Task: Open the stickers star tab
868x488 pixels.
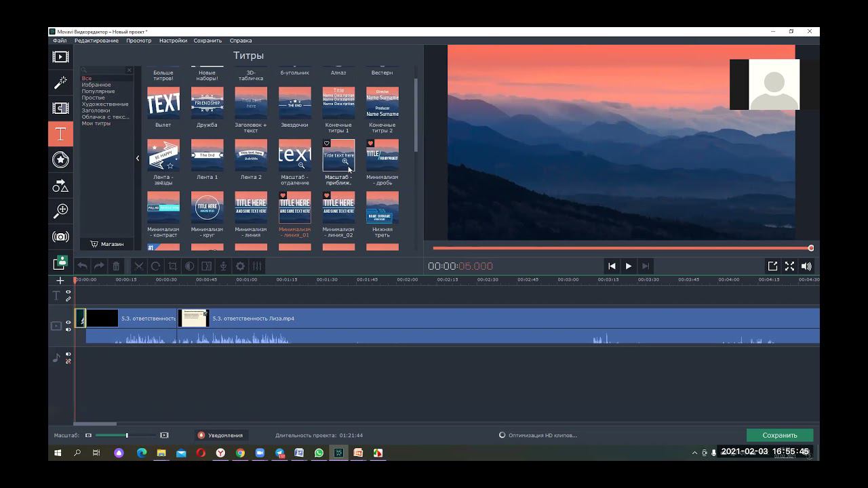Action: (x=60, y=160)
